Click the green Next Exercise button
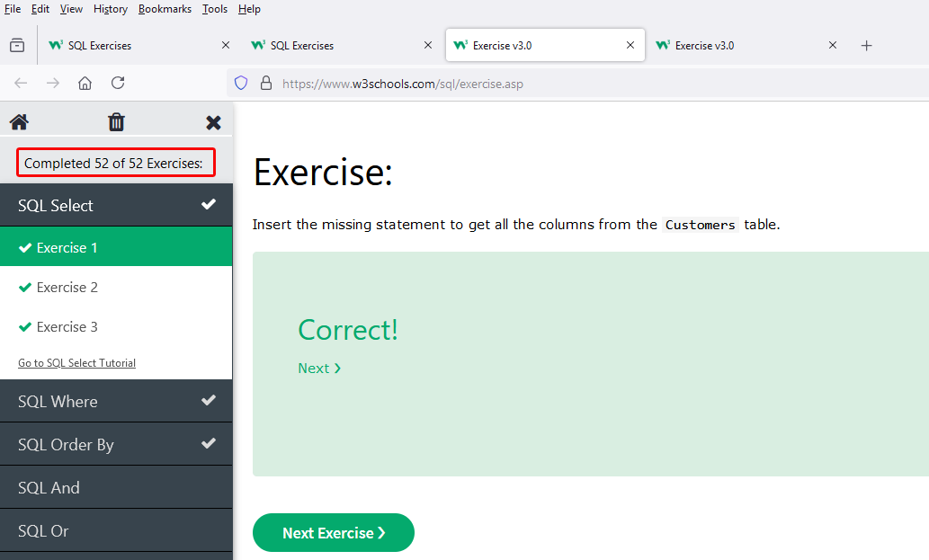This screenshot has width=929, height=560. click(x=334, y=533)
